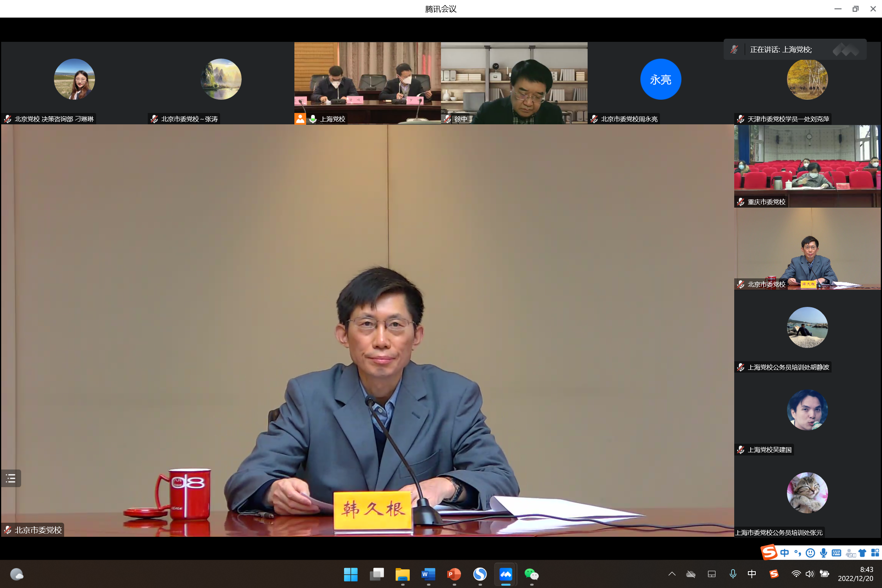This screenshot has height=588, width=882.
Task: Open the Sogou soft keyboard icon
Action: 836,553
